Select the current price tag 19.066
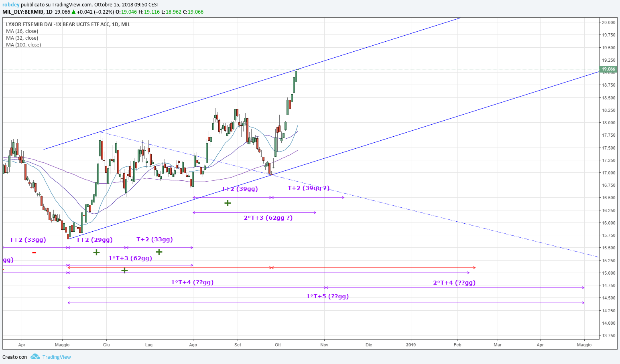 coord(608,69)
